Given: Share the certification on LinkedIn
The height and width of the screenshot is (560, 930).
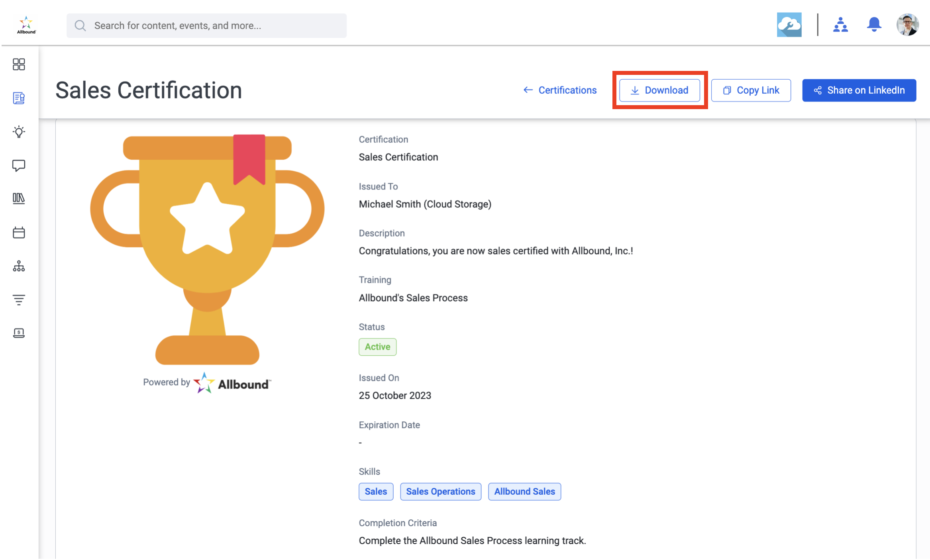Looking at the screenshot, I should click(x=859, y=90).
